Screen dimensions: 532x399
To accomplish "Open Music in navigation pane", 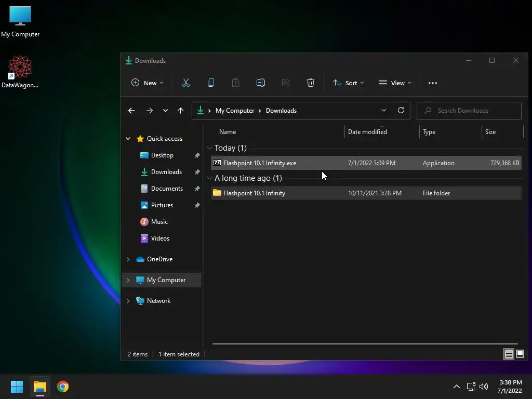I will pyautogui.click(x=159, y=222).
